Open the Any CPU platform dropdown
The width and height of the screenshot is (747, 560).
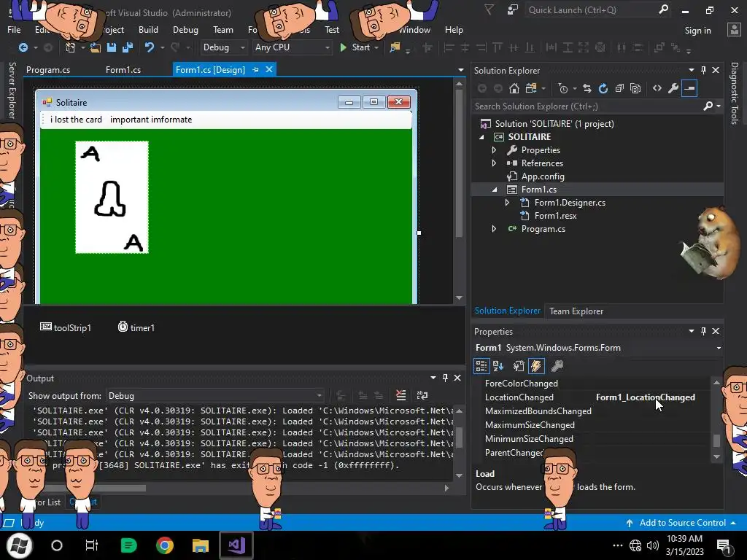click(292, 47)
